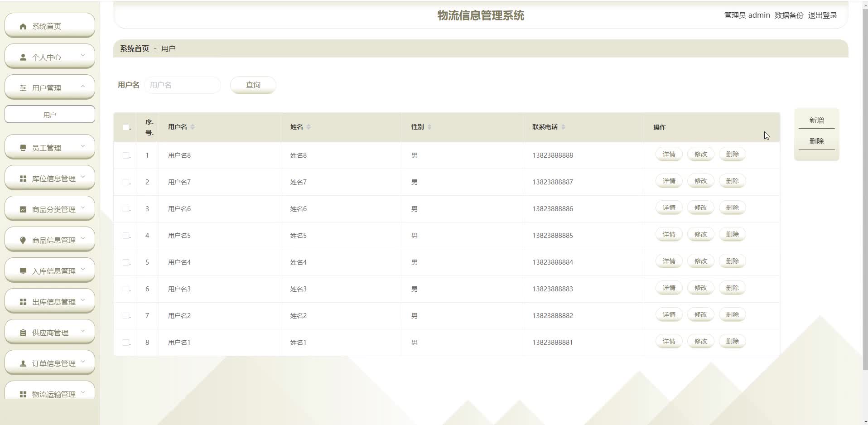Check the box for row 用户名1

[x=126, y=343]
